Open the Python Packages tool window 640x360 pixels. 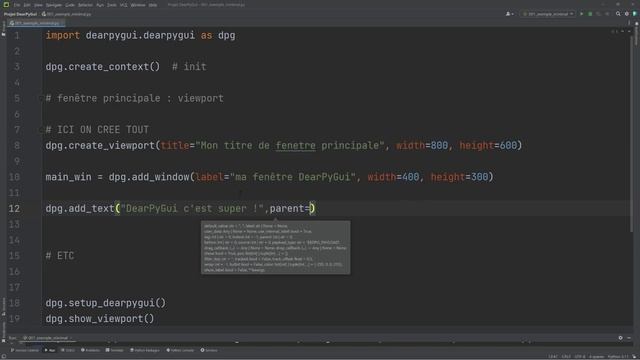point(145,350)
